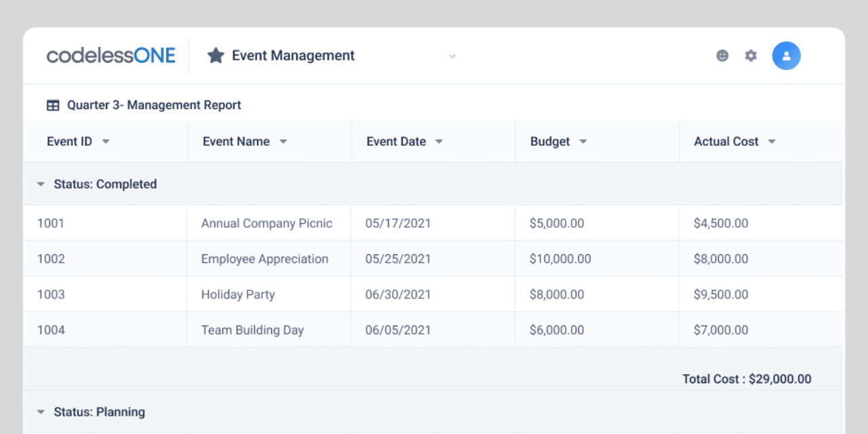Click the codelessONE logo

pyautogui.click(x=111, y=56)
